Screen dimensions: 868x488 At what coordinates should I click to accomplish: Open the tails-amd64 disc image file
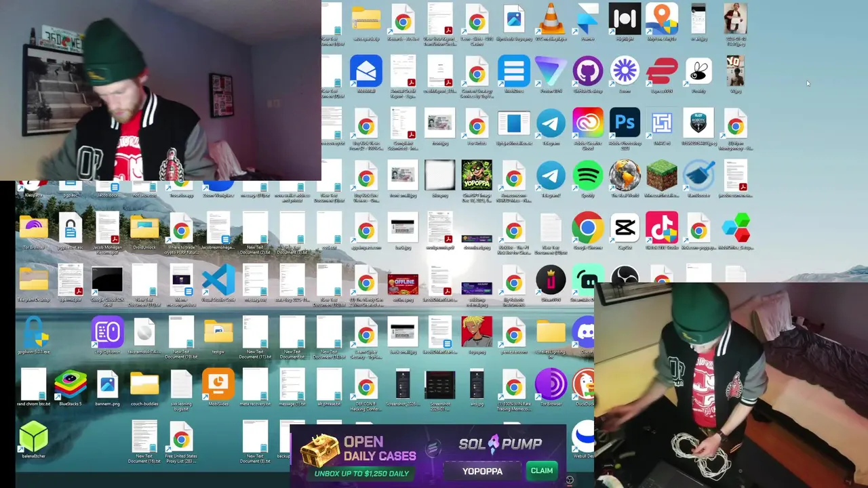[144, 333]
